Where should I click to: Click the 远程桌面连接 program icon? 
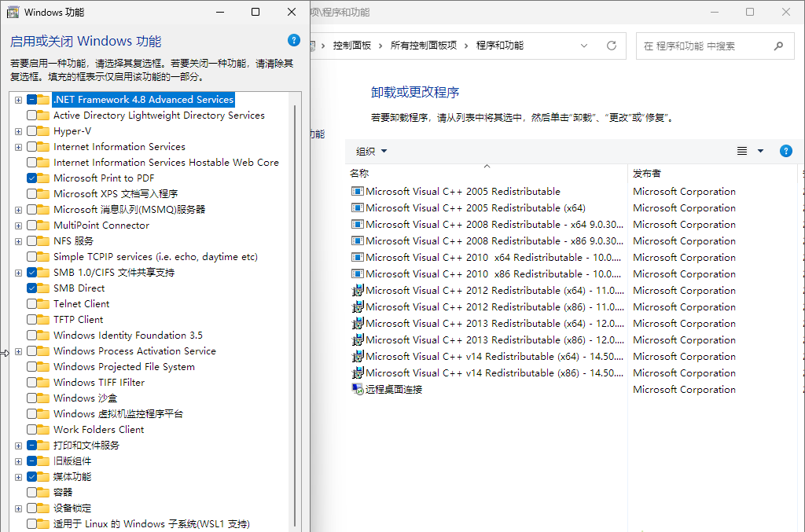coord(358,390)
